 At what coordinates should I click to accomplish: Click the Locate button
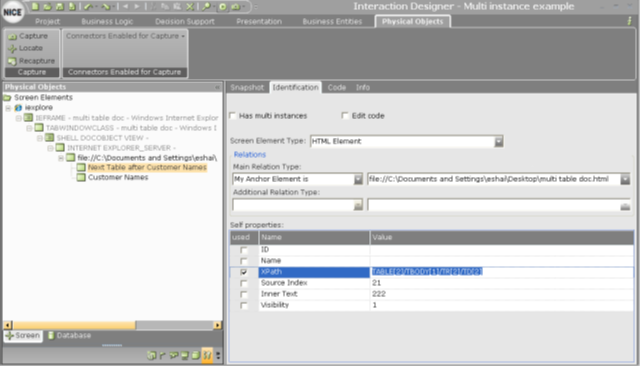click(25, 48)
